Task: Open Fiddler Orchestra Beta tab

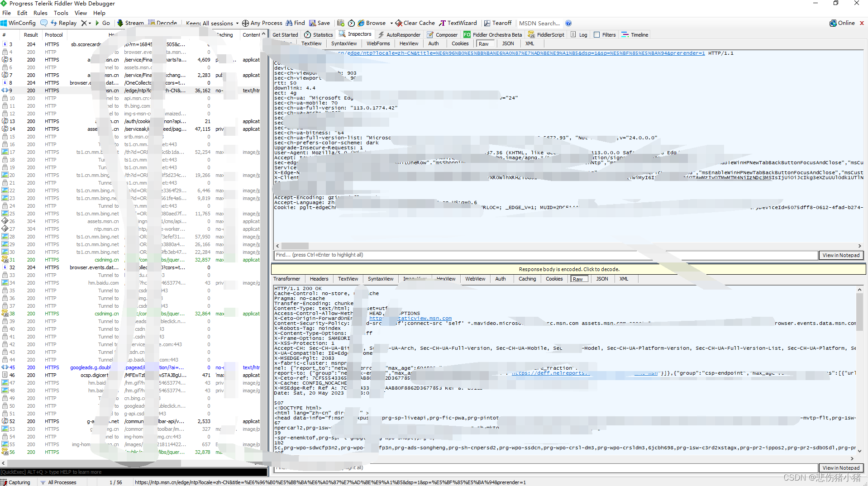Action: (493, 35)
